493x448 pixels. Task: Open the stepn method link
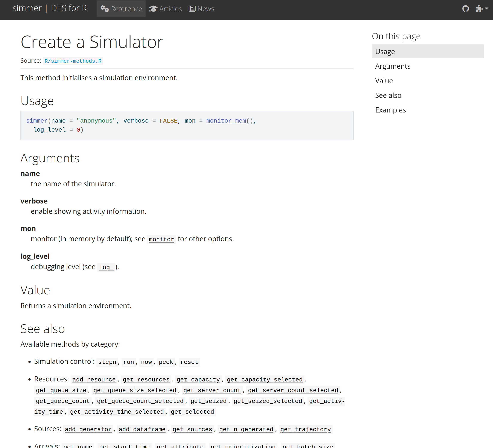click(x=107, y=362)
